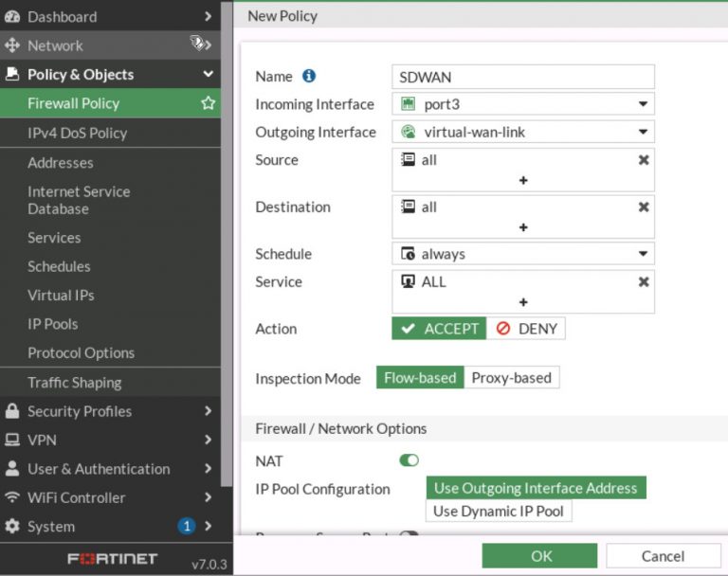728x576 pixels.
Task: Click the Name input field
Action: click(x=523, y=77)
